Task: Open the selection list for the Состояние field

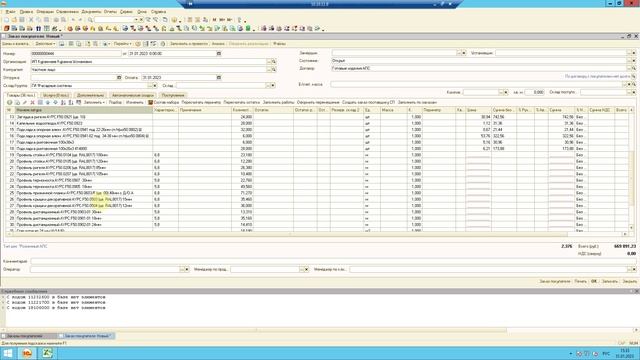Action: 629,61
